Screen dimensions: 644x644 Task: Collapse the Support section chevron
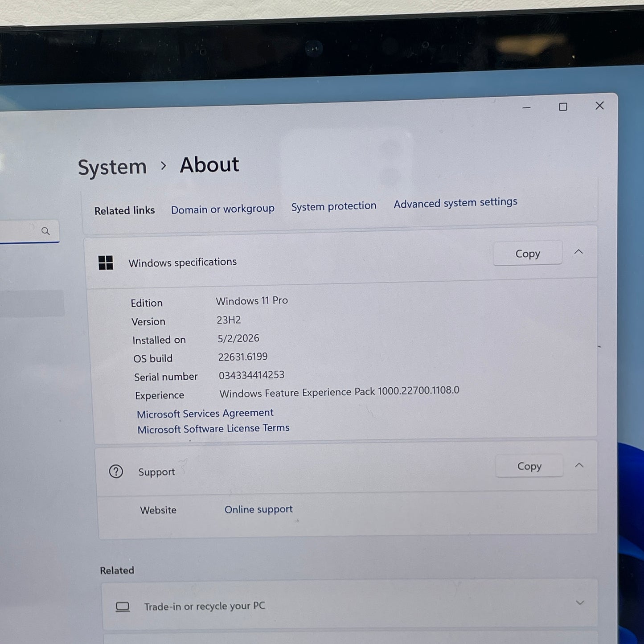[579, 465]
